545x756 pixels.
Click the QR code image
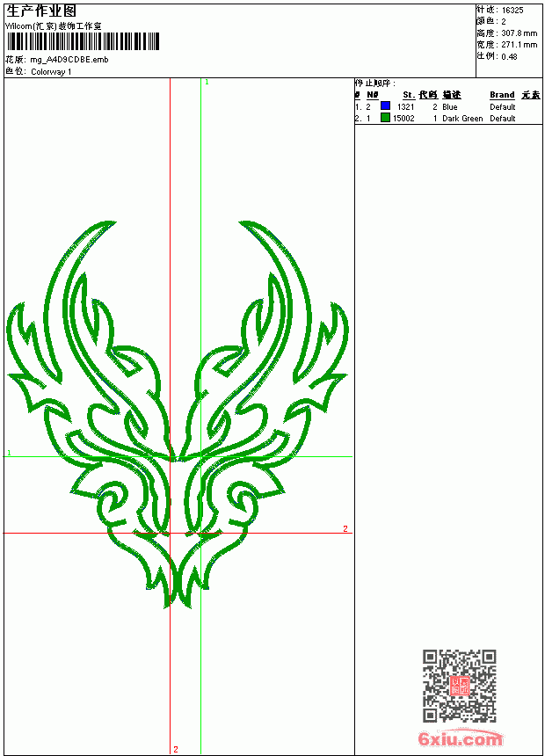[x=460, y=686]
